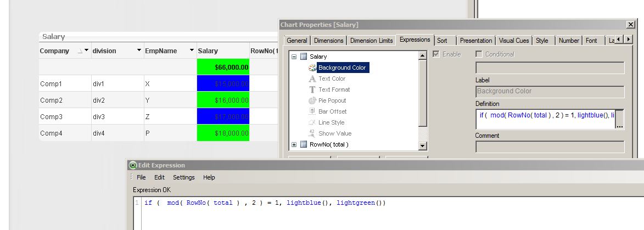
Task: Click the Text Color icon
Action: (312, 78)
